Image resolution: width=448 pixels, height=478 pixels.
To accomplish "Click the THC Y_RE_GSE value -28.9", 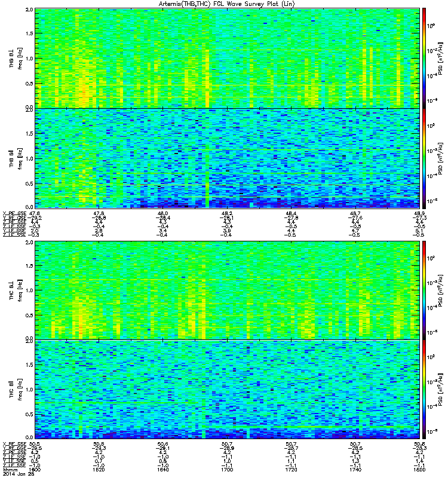I will click(x=226, y=448).
